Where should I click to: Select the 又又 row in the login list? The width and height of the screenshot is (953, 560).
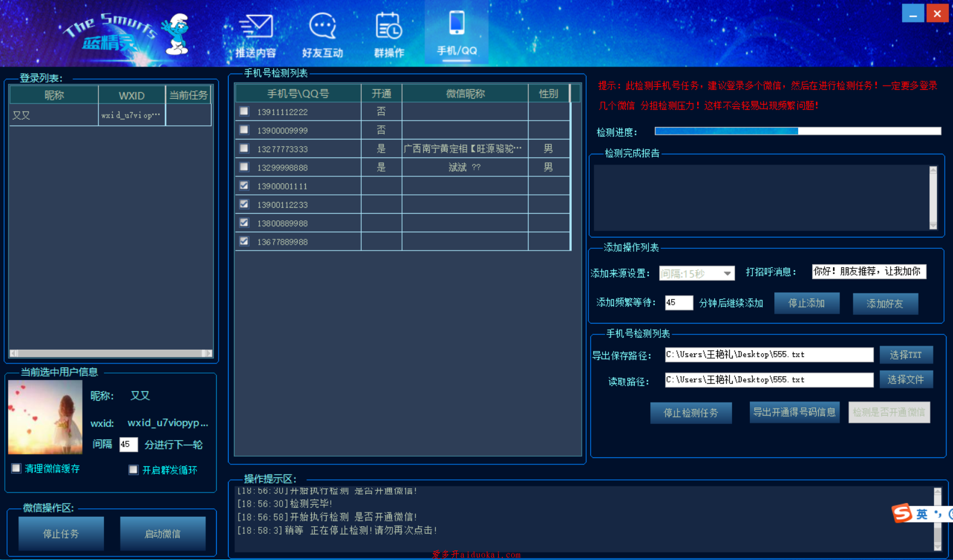[x=53, y=115]
